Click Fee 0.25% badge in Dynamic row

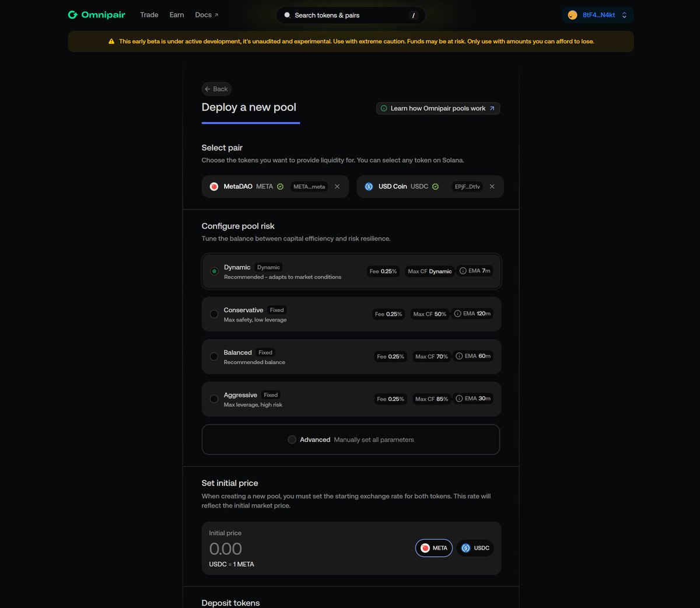pyautogui.click(x=383, y=271)
